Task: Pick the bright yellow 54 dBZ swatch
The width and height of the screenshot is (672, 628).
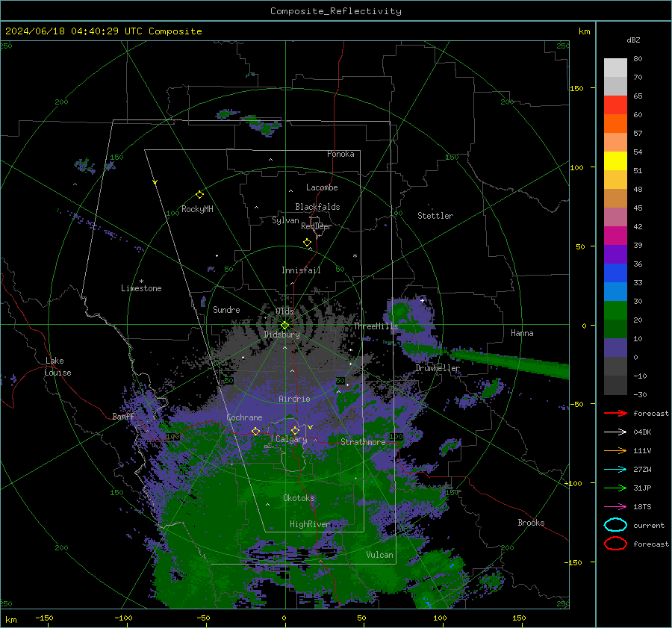Action: point(615,161)
